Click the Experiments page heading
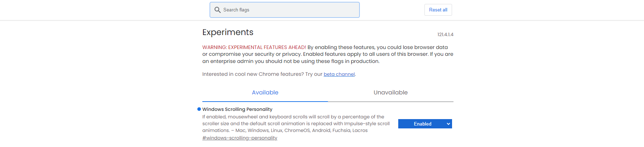Screen dimensions: 644x147 click(228, 32)
